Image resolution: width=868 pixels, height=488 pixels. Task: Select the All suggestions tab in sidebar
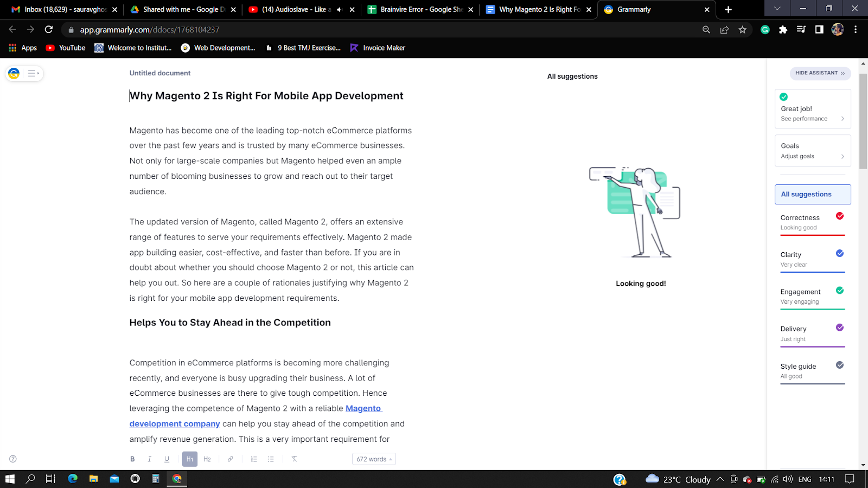(813, 194)
